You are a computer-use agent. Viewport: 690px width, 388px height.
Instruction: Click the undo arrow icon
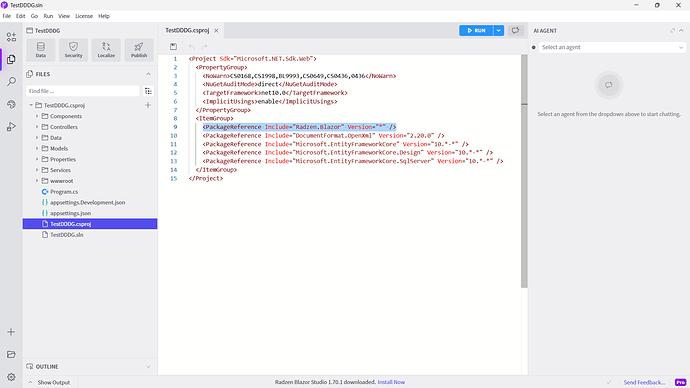pos(192,47)
